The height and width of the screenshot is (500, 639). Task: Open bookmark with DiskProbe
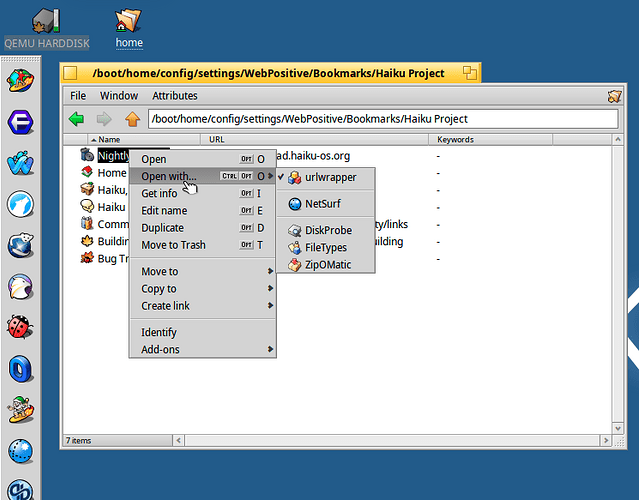click(326, 230)
